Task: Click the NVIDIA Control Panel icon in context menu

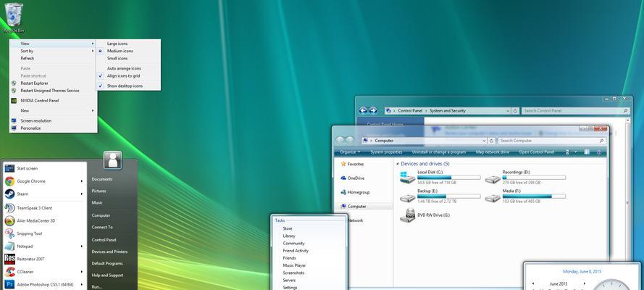Action: pos(14,101)
